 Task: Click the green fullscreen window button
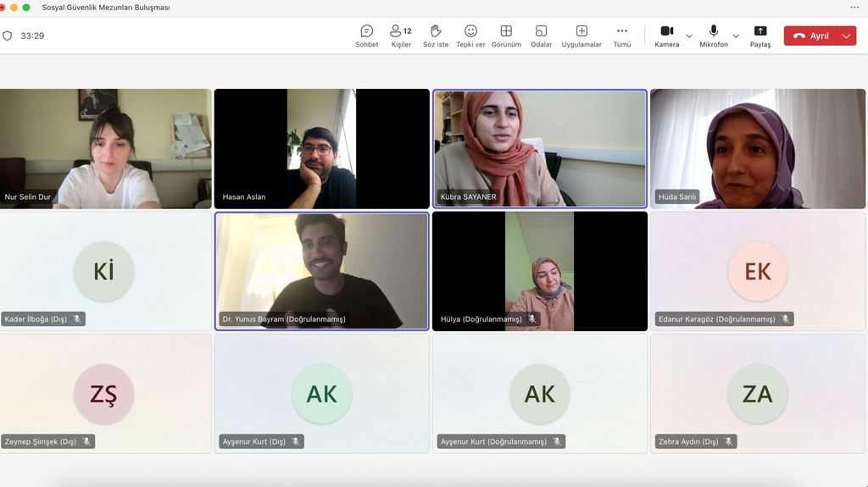click(x=26, y=7)
